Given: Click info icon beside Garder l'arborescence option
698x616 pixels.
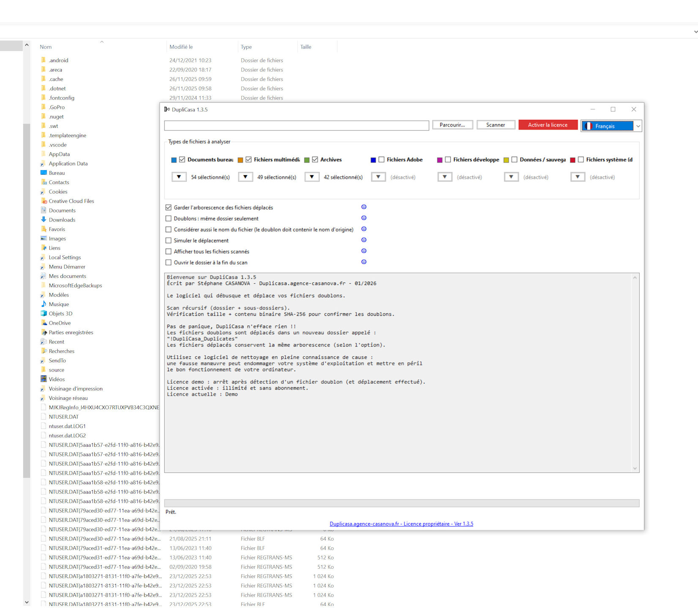Looking at the screenshot, I should pos(364,207).
